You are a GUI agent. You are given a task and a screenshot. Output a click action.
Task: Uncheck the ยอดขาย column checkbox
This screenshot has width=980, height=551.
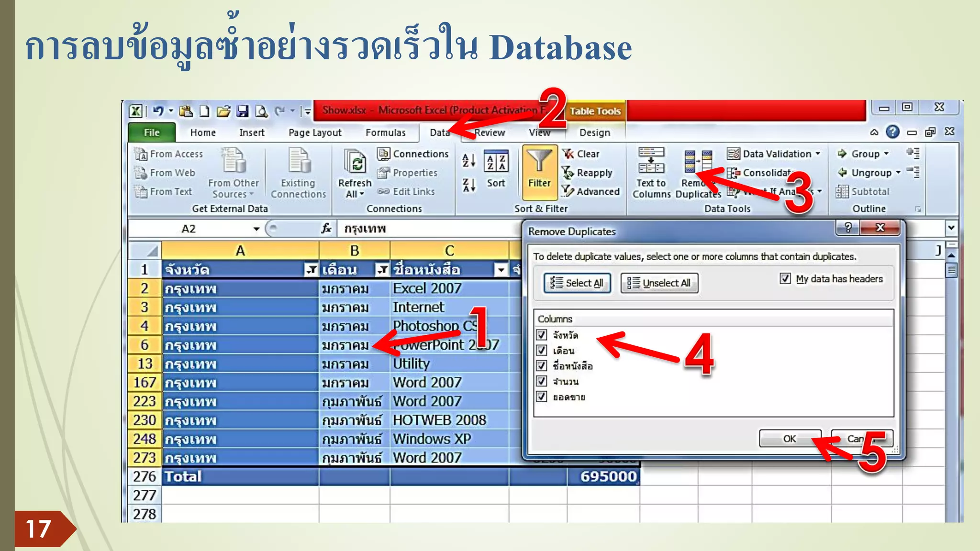[x=542, y=397]
